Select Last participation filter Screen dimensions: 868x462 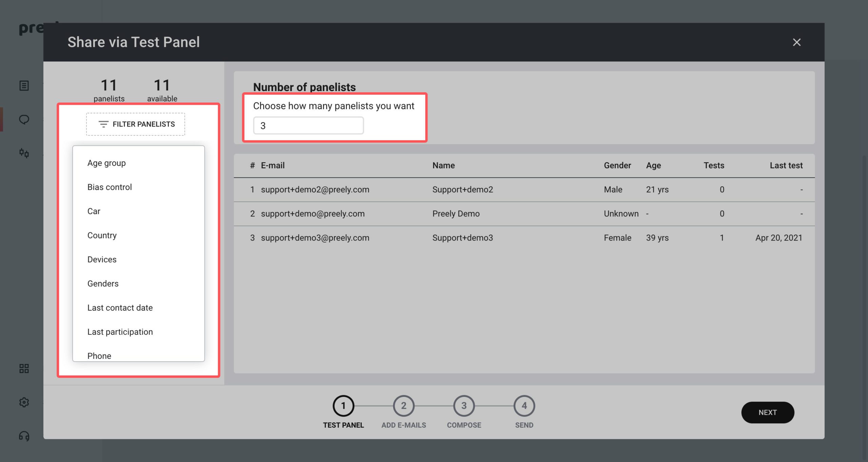139,332
